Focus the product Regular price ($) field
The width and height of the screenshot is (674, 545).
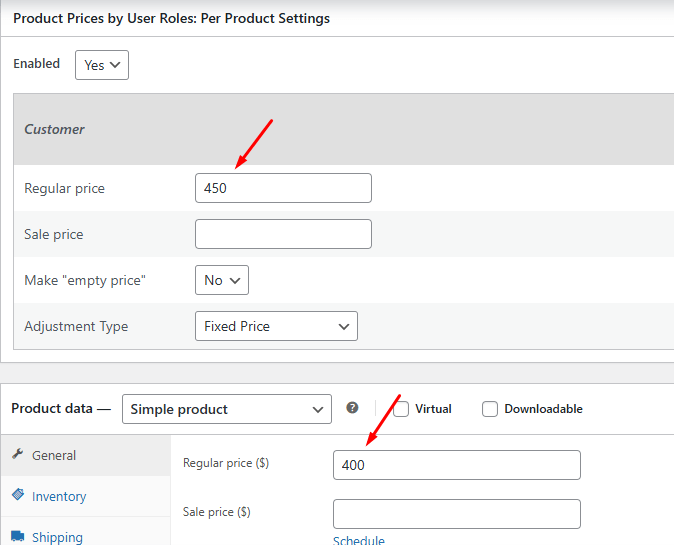[456, 465]
